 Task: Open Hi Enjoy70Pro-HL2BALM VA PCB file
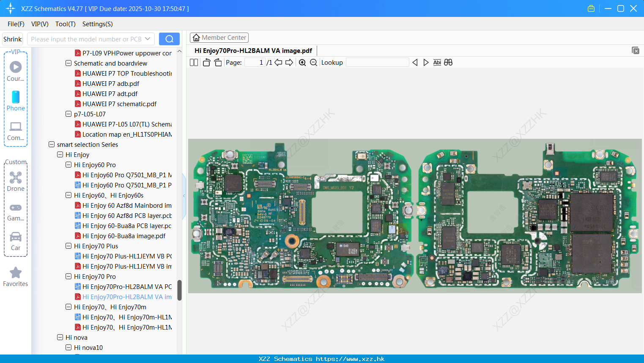(x=123, y=287)
